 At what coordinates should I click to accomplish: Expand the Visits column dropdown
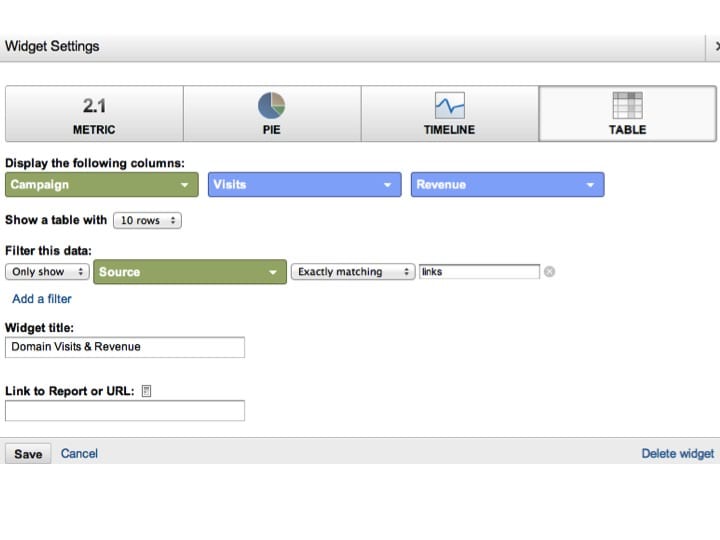coord(305,185)
